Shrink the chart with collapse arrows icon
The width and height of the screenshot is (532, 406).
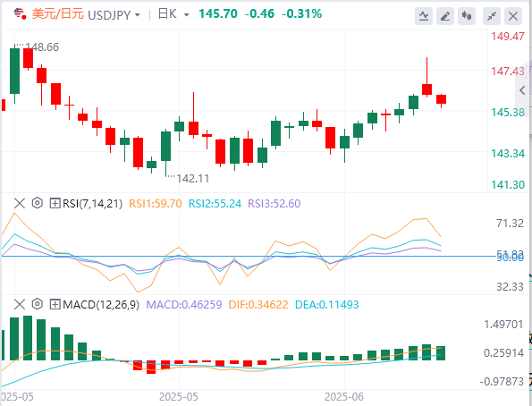(x=492, y=16)
